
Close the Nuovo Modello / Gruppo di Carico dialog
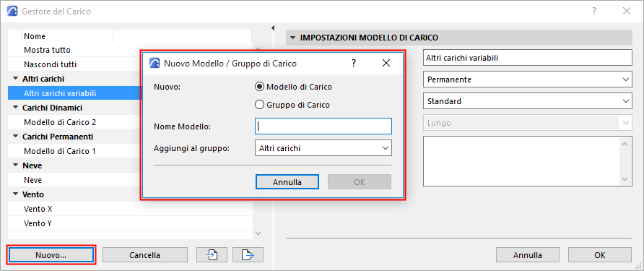click(x=386, y=64)
